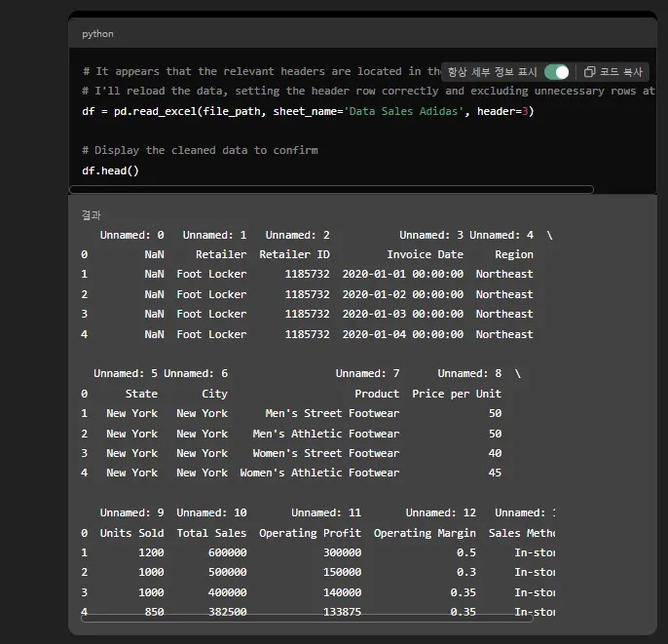
Task: Click the 'Operating Margin' cell
Action: pos(425,533)
